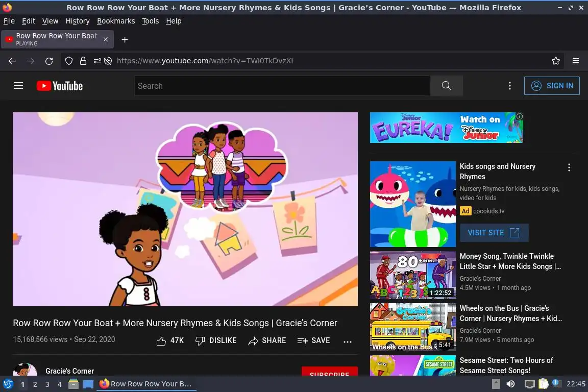Open the File menu

tap(9, 21)
